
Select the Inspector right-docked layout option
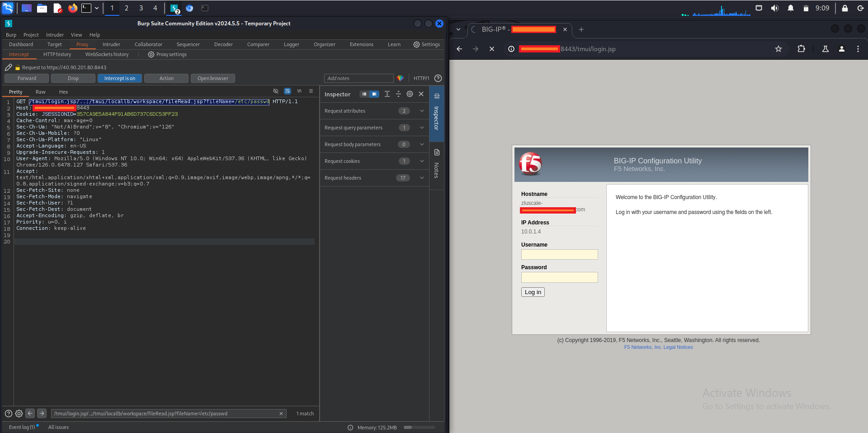tap(374, 94)
